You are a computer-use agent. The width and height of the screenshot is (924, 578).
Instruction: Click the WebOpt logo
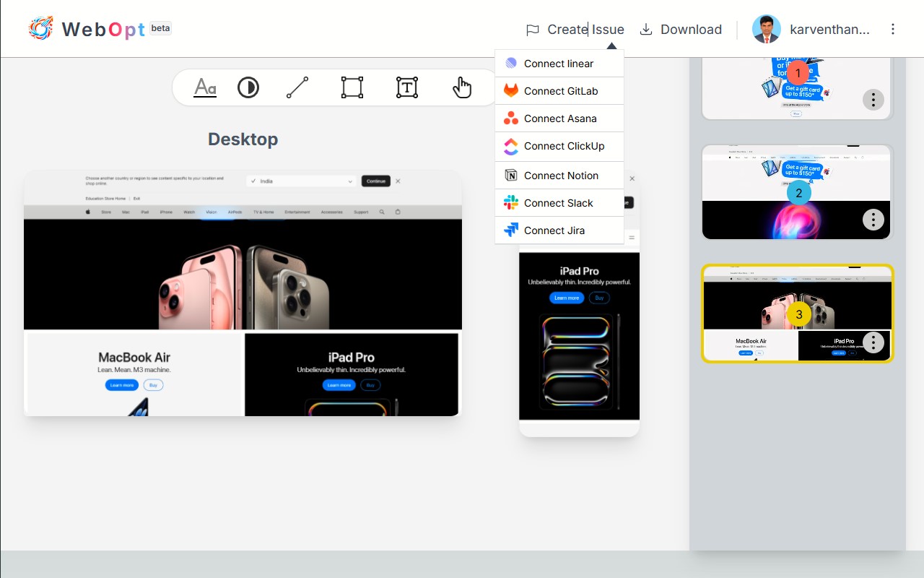click(40, 28)
